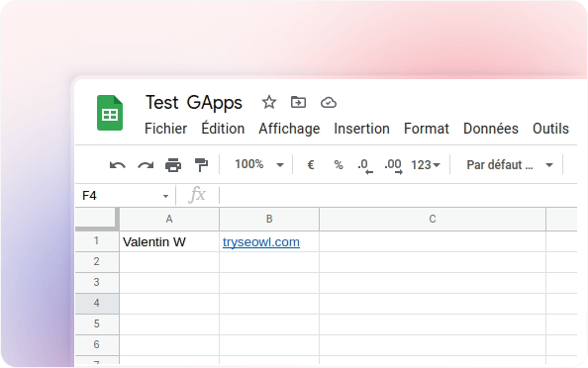
Task: Print the spreadsheet with printer icon
Action: tap(173, 165)
